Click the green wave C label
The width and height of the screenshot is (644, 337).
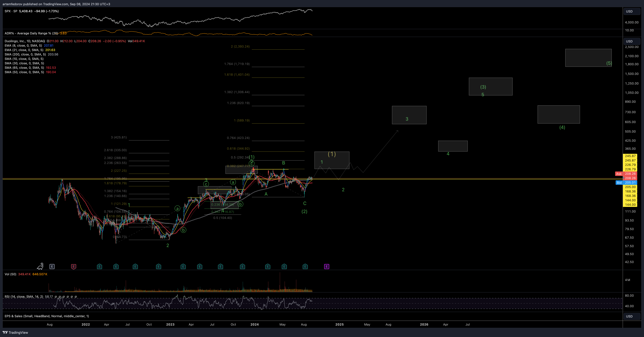[x=305, y=204]
